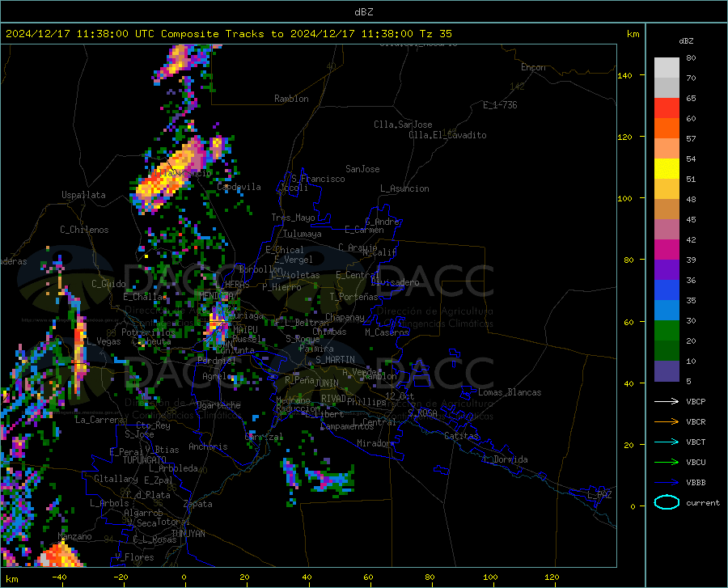The image size is (728, 588).
Task: Click the Anchoris map label
Action: (x=208, y=446)
